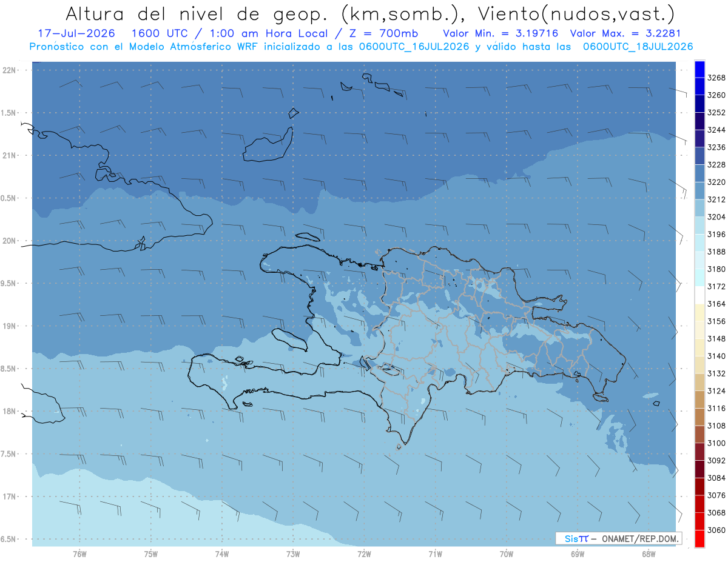Screen dimensions: 728x562
Task: Click the 3060 color scale value
Action: pos(716,530)
